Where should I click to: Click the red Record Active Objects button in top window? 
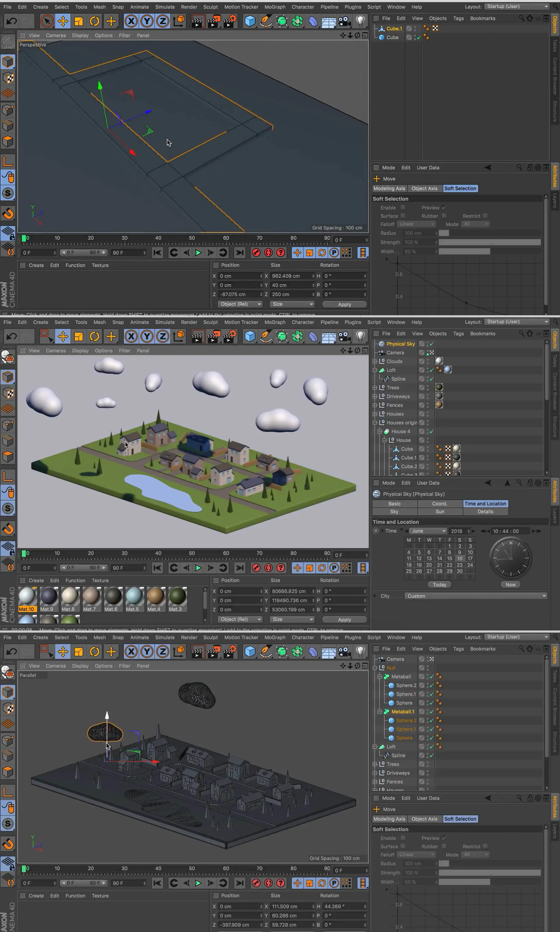(x=256, y=253)
